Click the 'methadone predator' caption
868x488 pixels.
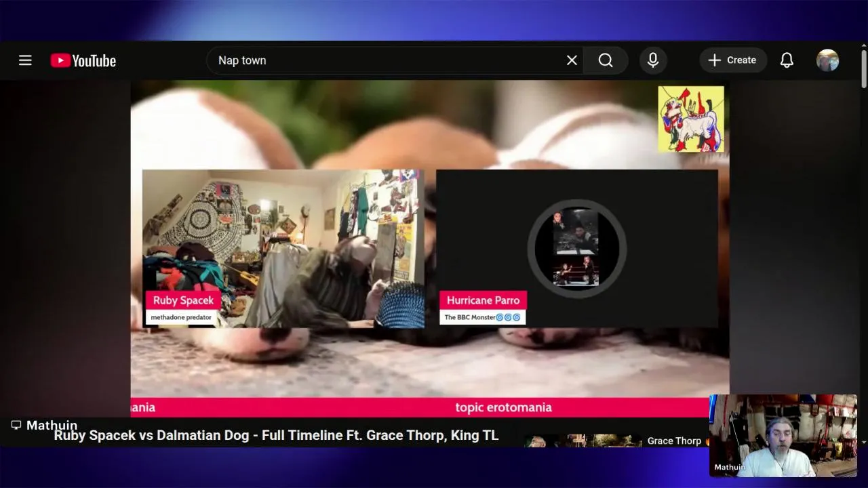(181, 317)
